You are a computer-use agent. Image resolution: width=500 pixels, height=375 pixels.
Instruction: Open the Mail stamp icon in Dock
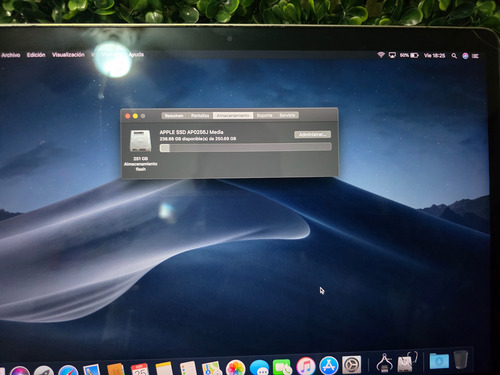coord(92,370)
